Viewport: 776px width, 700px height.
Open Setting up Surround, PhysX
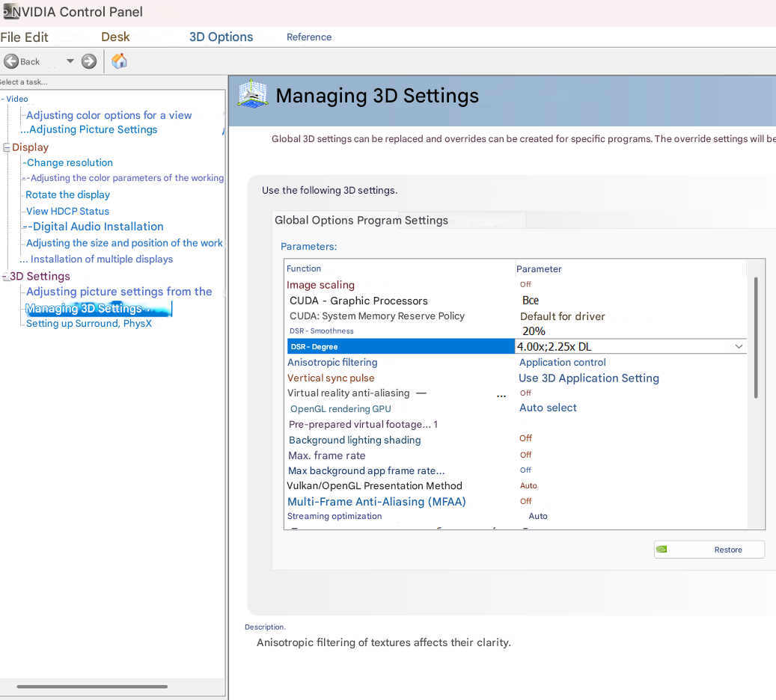(88, 323)
